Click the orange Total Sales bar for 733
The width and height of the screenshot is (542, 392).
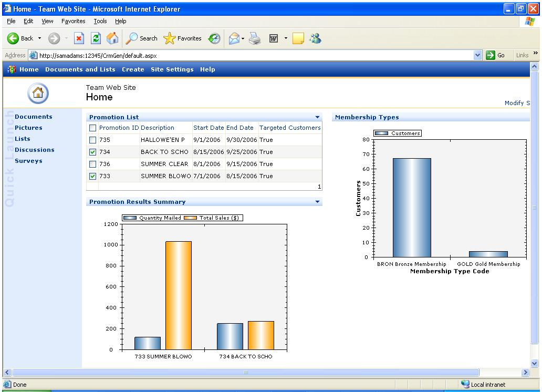[x=179, y=295]
